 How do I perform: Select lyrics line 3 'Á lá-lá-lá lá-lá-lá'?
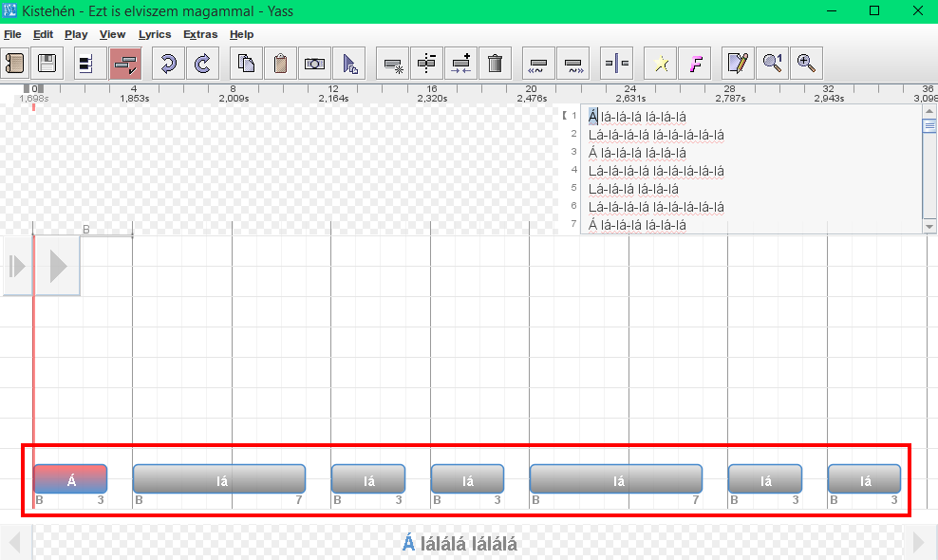click(637, 153)
